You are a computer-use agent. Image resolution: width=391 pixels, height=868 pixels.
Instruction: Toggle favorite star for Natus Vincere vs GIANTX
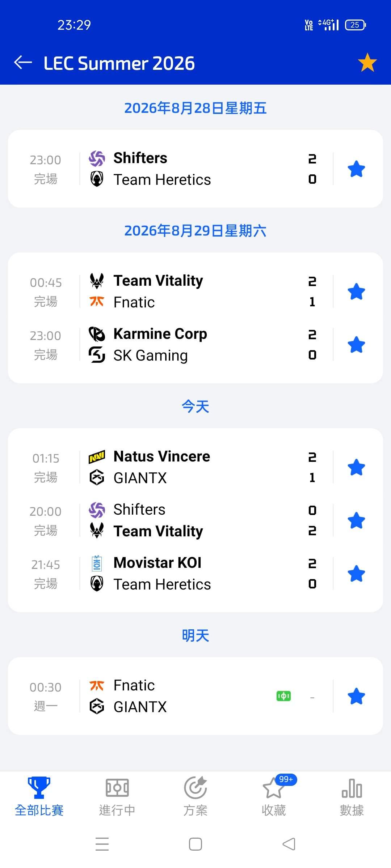tap(356, 467)
